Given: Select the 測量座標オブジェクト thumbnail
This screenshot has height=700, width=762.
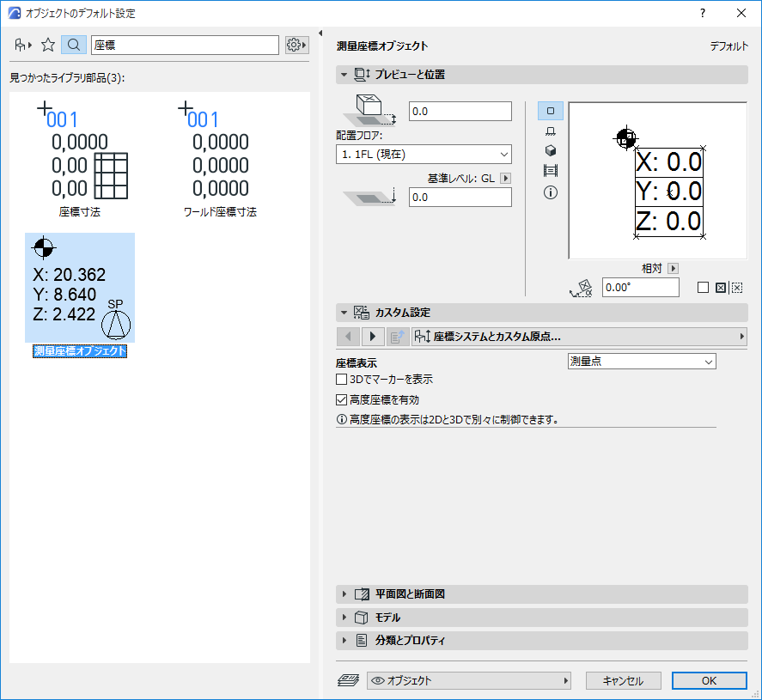Looking at the screenshot, I should click(x=79, y=288).
